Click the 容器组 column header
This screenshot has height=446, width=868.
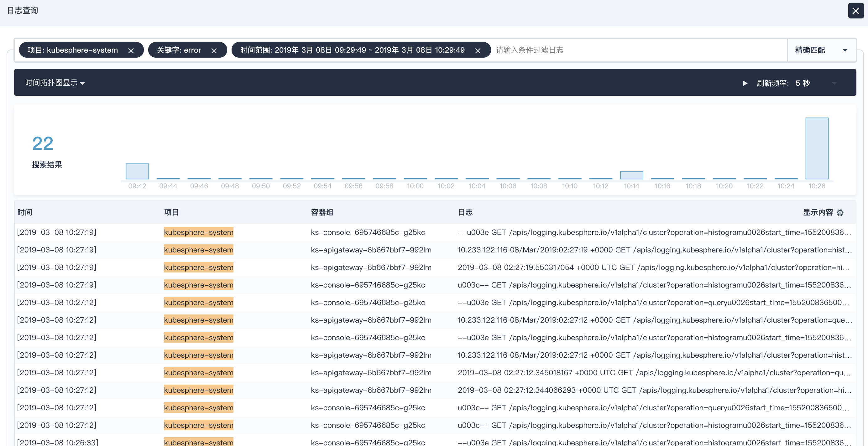(322, 212)
